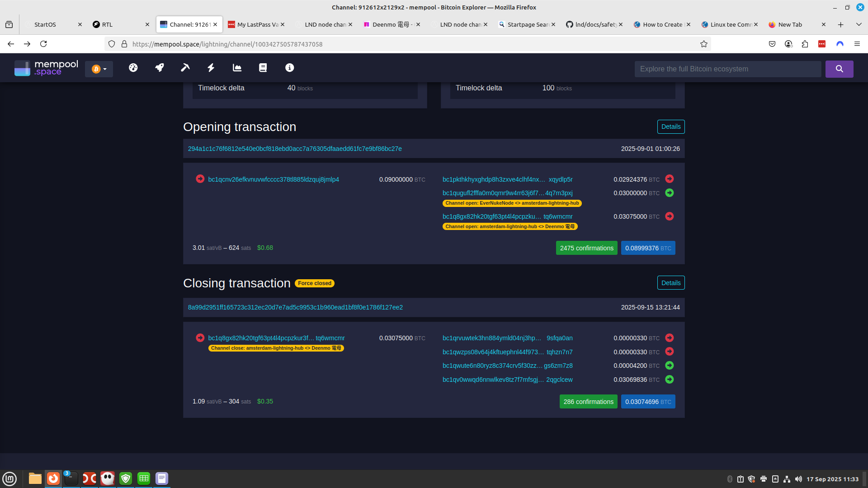Click Details button for Opening transaction

click(670, 127)
